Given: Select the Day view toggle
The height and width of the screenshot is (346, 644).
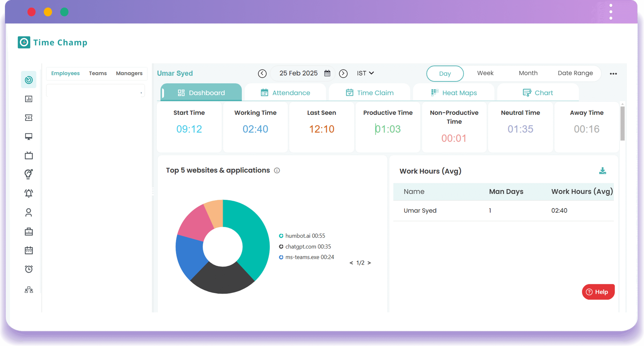Looking at the screenshot, I should [445, 73].
